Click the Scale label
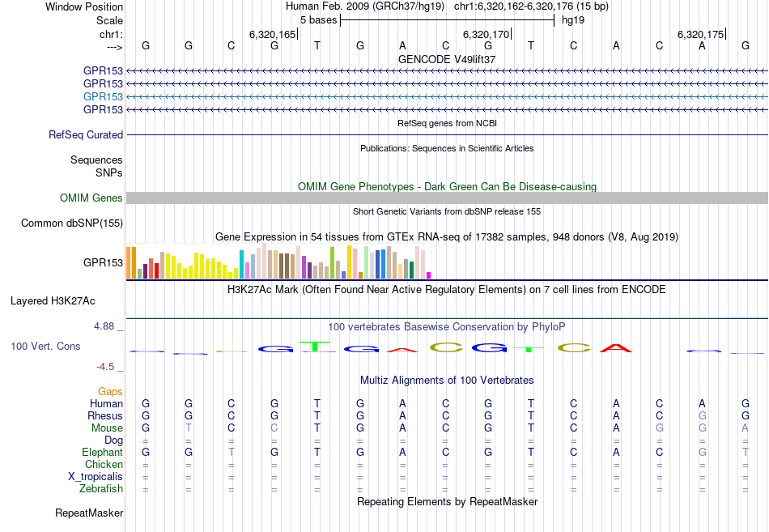The height and width of the screenshot is (532, 769). [x=110, y=20]
